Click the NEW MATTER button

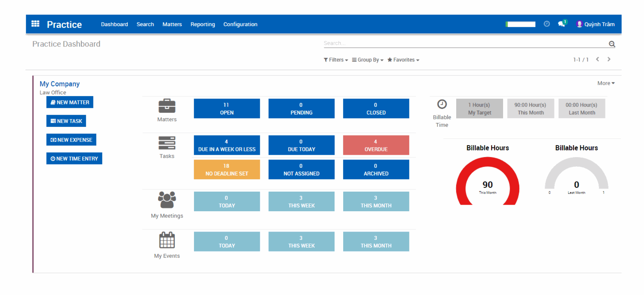click(x=70, y=102)
